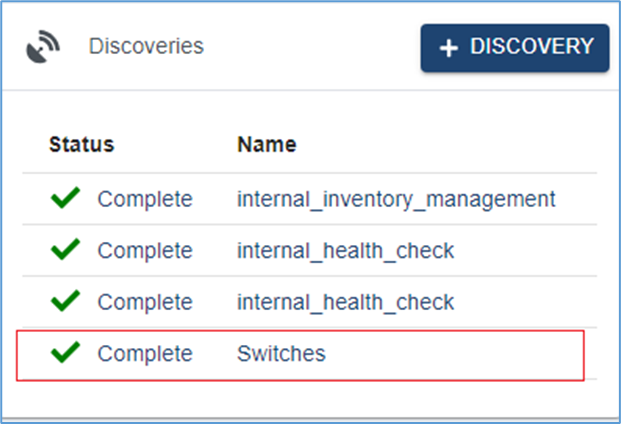
Task: Click the green checkmark for internal_inventory_management
Action: [65, 199]
